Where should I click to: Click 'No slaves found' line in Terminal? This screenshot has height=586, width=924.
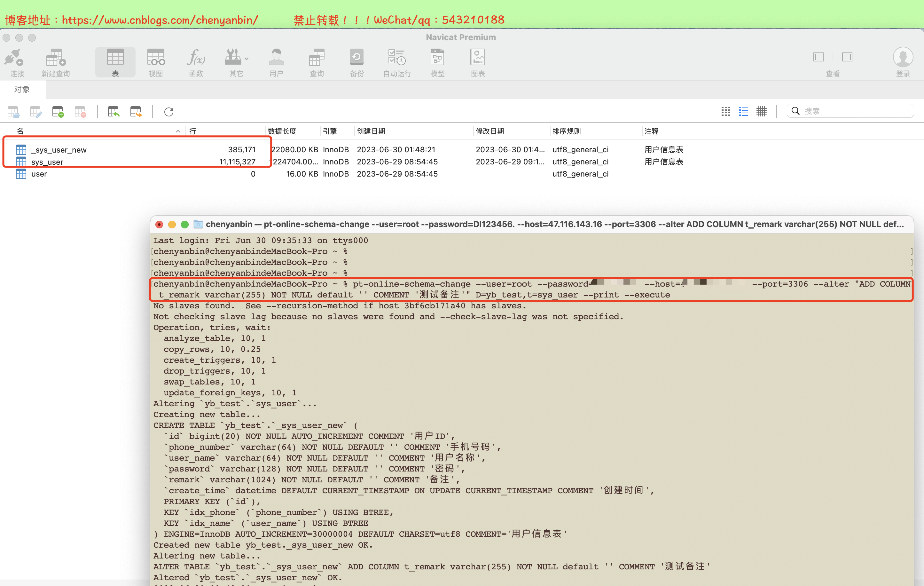340,306
